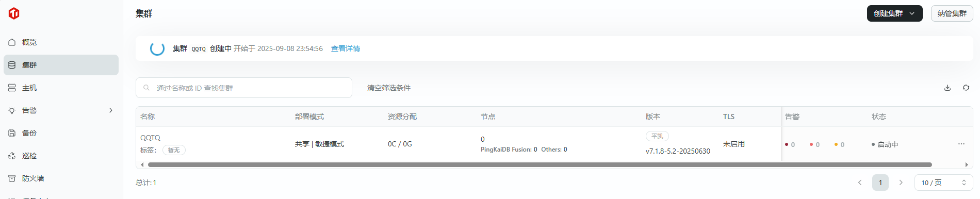Viewport: 980px width, 199px height.
Task: Click the red app logo icon
Action: click(x=14, y=13)
